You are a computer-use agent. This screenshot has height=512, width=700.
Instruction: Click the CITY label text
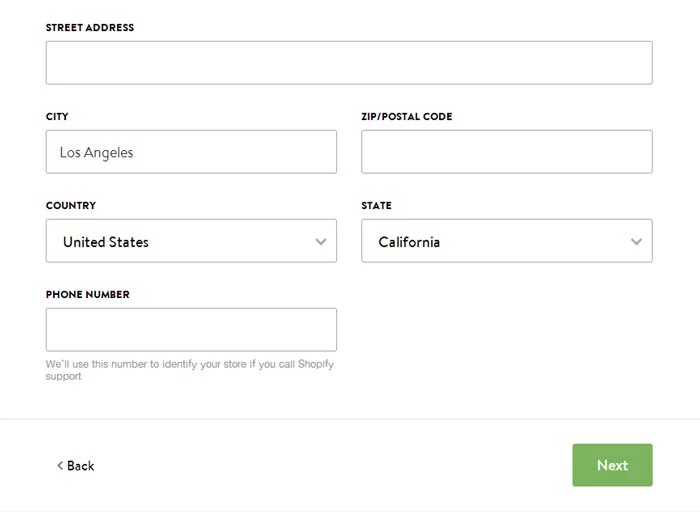click(57, 117)
